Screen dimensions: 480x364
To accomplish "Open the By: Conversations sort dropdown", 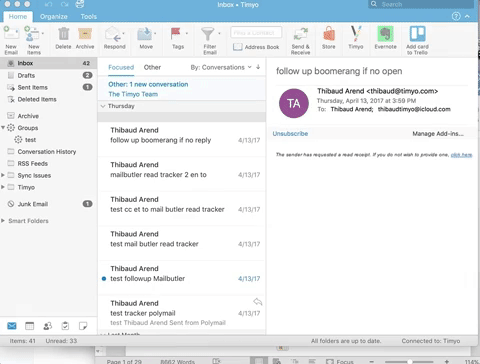I will pyautogui.click(x=221, y=67).
